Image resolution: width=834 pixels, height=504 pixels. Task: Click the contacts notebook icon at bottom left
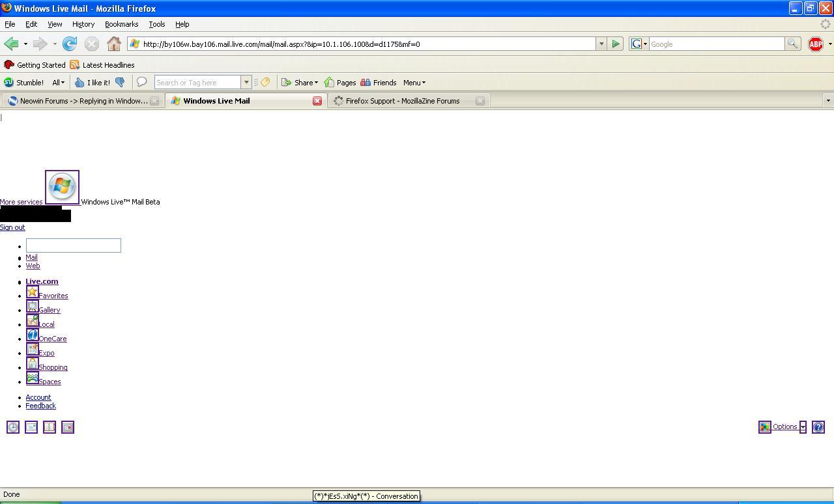pos(50,427)
